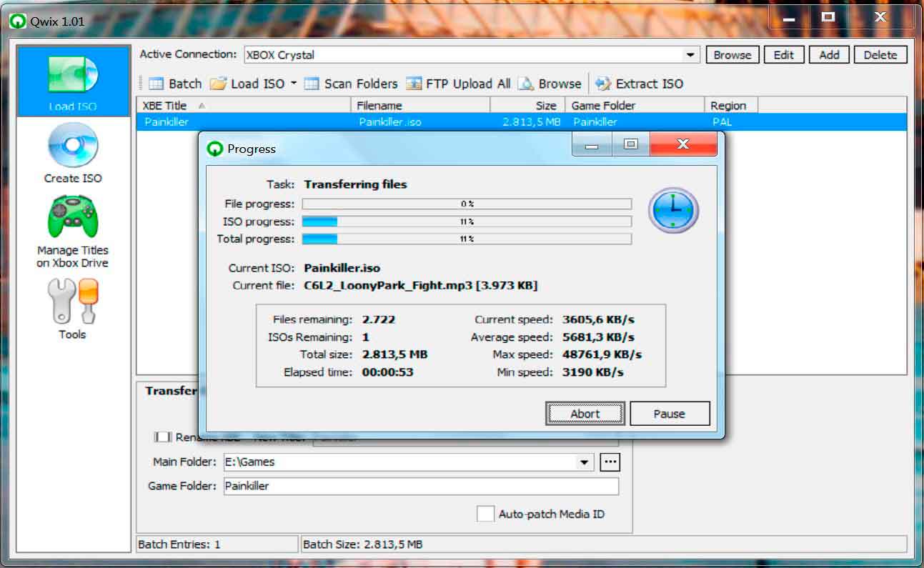Select the Load ISO sidebar icon
The height and width of the screenshot is (568, 924).
click(73, 81)
